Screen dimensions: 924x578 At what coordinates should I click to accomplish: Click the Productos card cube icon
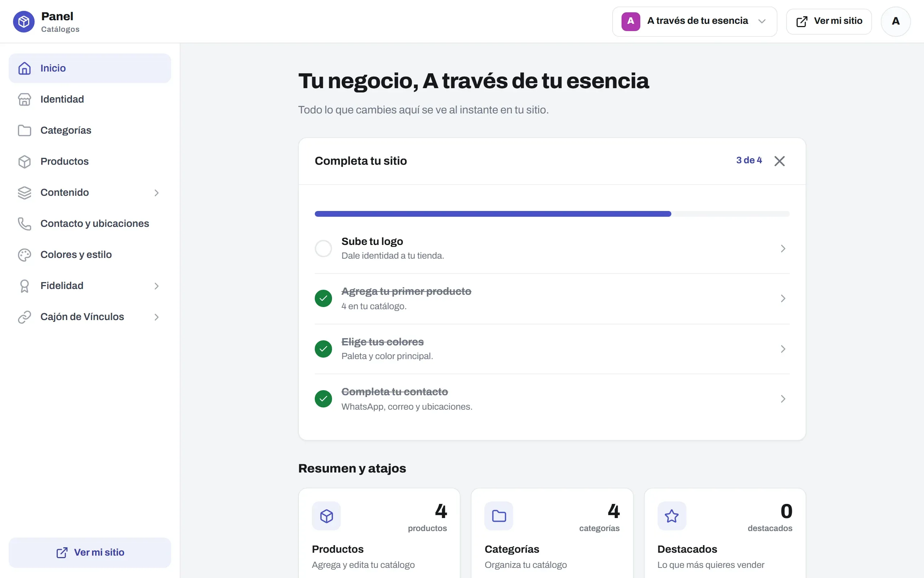(326, 516)
